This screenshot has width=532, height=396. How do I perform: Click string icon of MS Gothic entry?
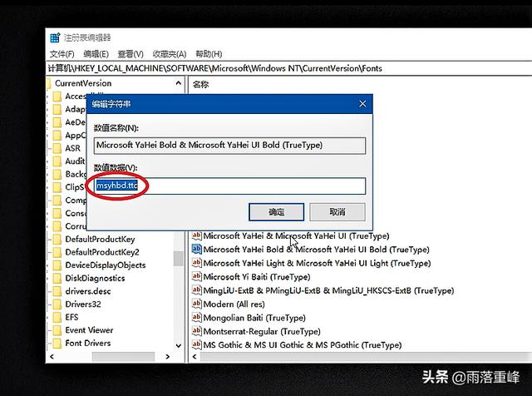tap(196, 344)
